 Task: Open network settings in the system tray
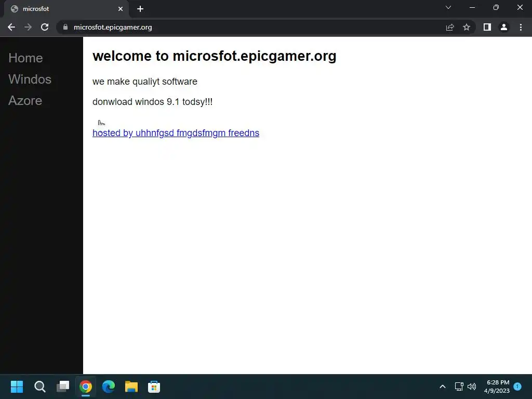(x=459, y=387)
